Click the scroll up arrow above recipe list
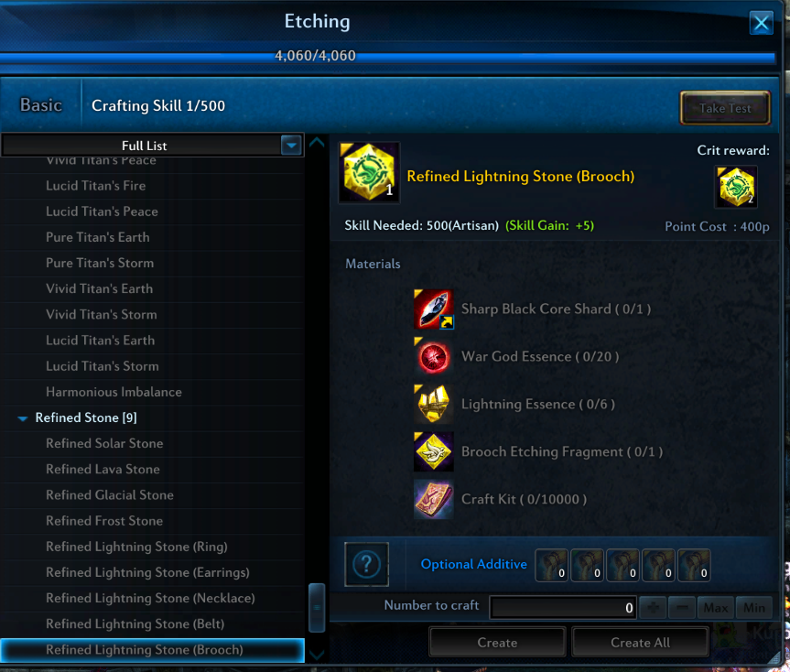The height and width of the screenshot is (672, 790). coord(317,142)
